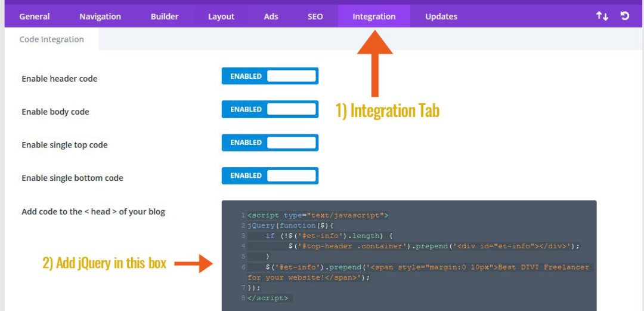The height and width of the screenshot is (311, 644).
Task: Open the General tab
Action: coord(35,17)
